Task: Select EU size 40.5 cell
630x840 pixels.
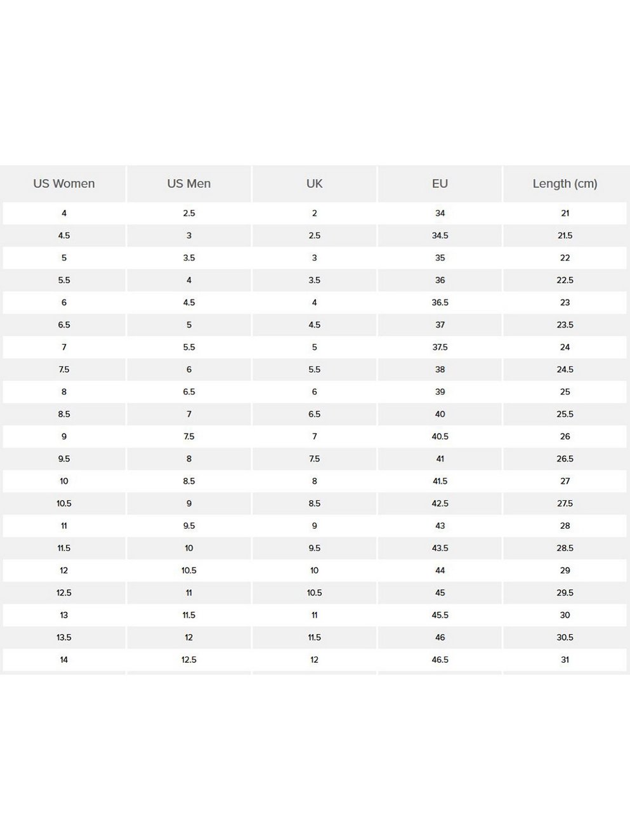Action: point(440,437)
